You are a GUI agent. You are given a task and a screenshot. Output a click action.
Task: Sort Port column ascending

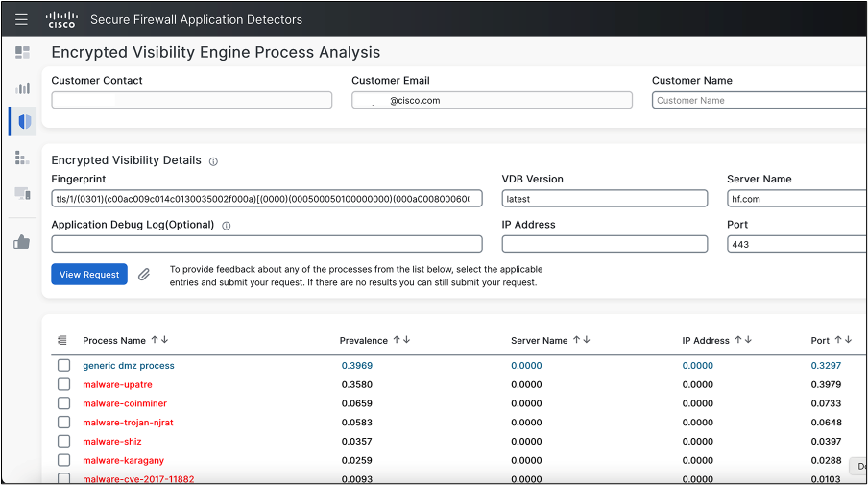[x=838, y=340]
